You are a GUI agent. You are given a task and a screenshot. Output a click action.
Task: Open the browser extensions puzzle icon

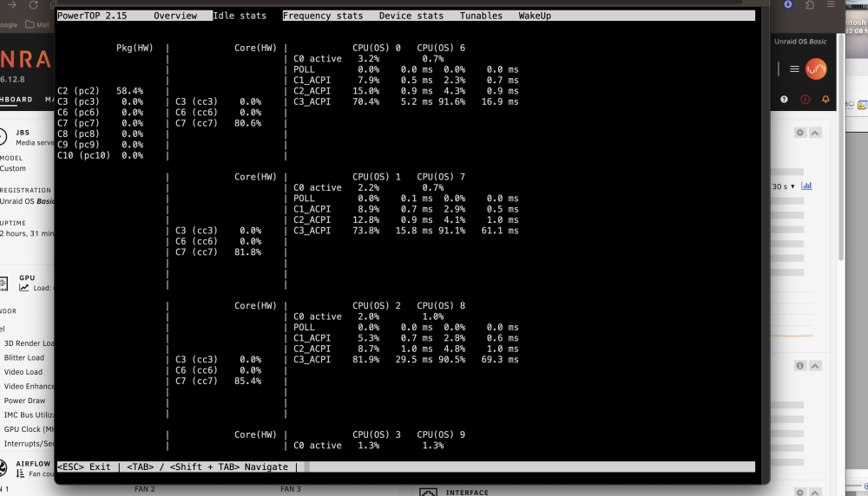[x=810, y=4]
